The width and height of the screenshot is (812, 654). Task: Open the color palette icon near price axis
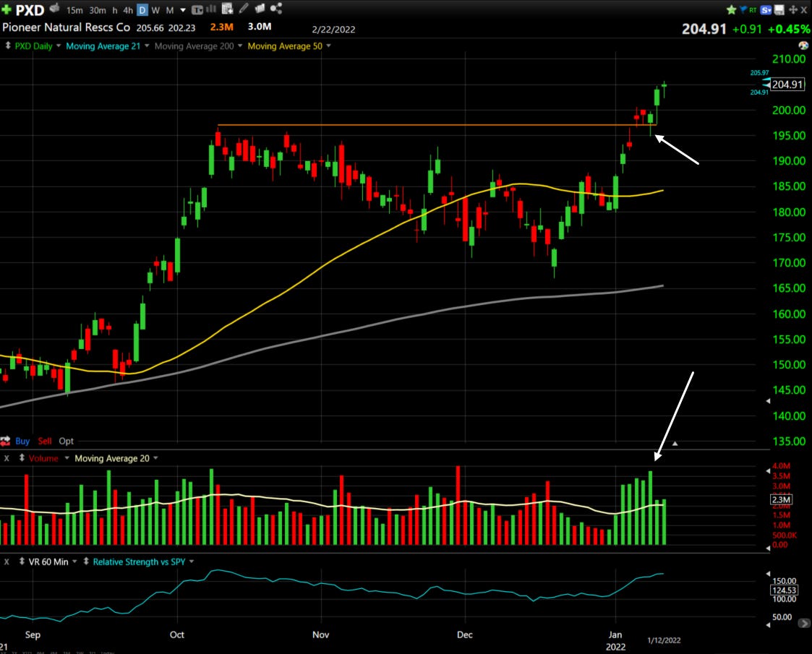(x=803, y=46)
